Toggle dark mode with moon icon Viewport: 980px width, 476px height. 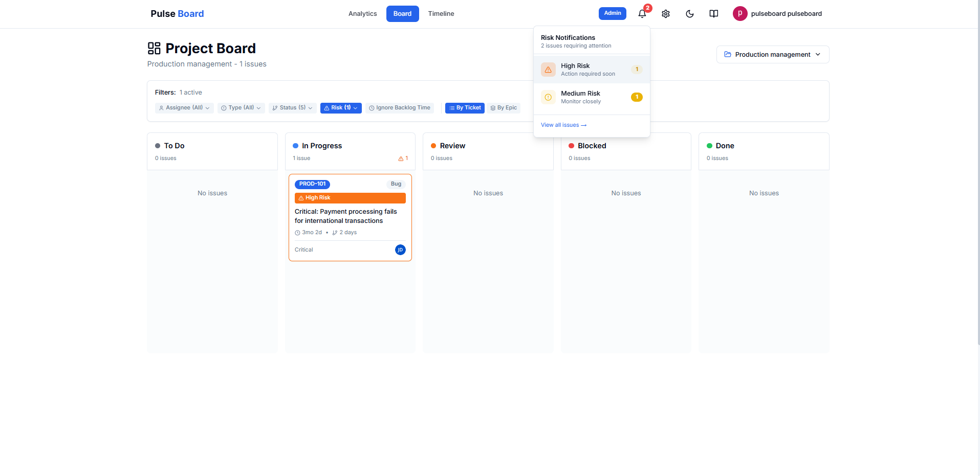click(689, 14)
